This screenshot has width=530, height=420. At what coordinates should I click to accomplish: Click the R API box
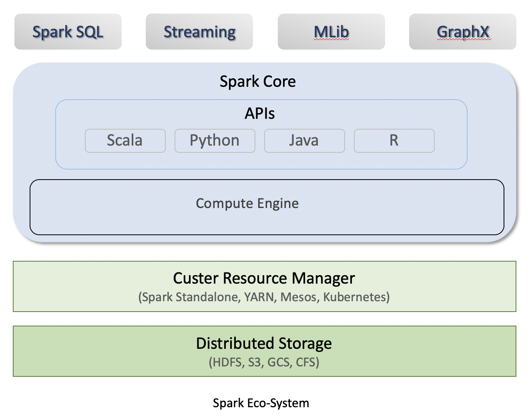pyautogui.click(x=394, y=141)
